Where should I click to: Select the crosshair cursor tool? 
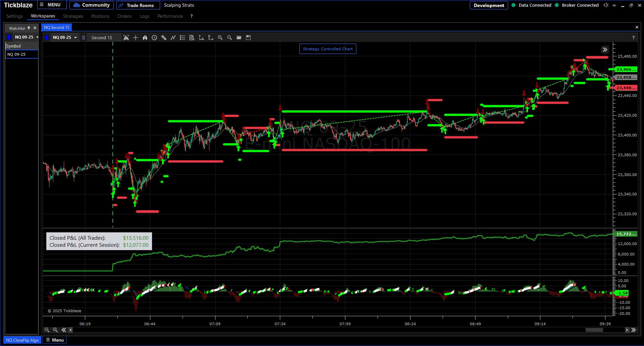pyautogui.click(x=136, y=38)
